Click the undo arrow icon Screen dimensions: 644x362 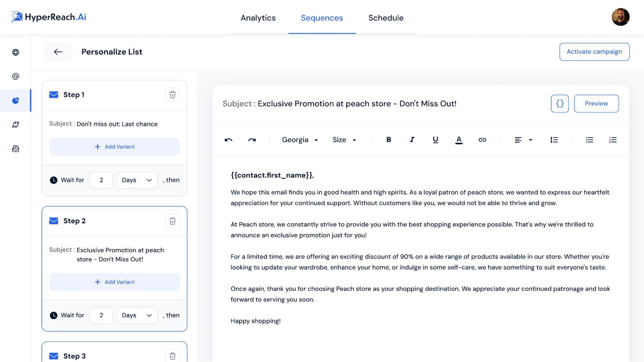pos(228,140)
